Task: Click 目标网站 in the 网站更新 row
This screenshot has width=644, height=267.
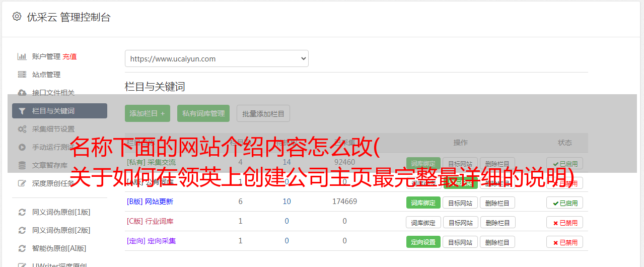Action: [460, 203]
